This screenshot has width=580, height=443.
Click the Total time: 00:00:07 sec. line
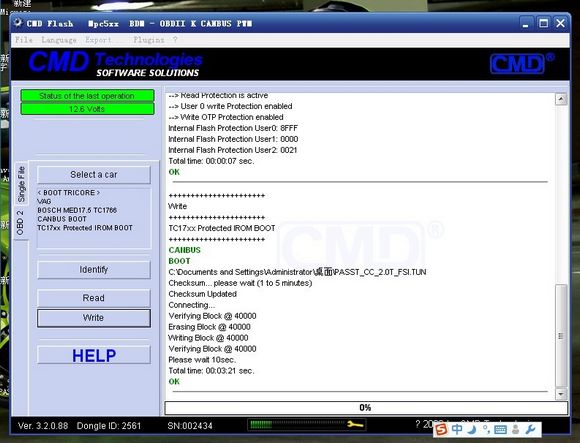[x=211, y=161]
